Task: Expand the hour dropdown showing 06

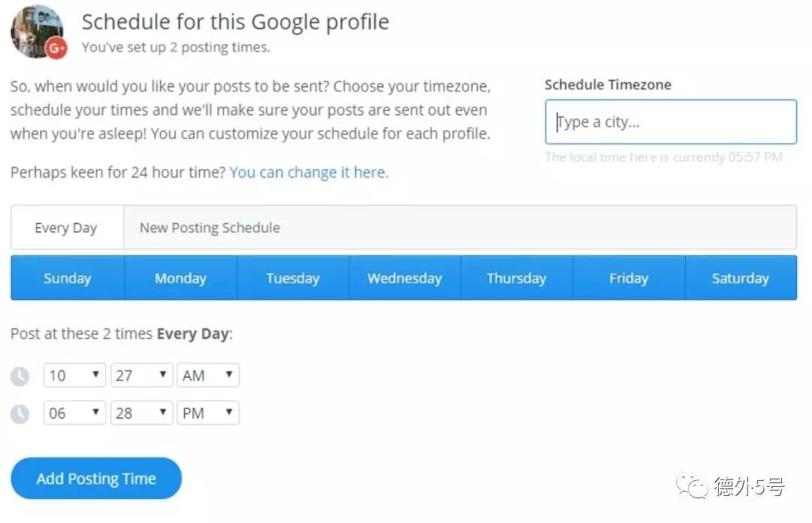Action: point(74,413)
